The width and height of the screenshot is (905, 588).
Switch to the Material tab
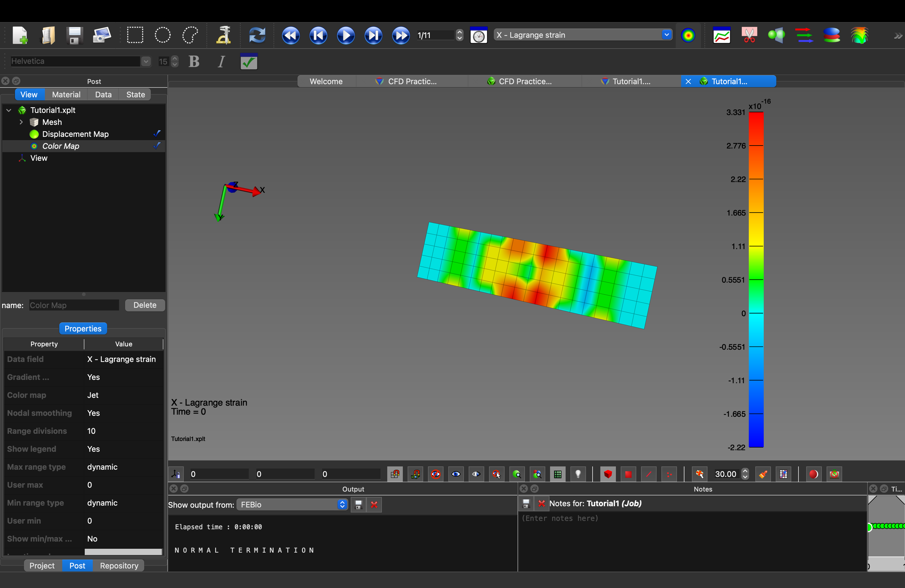point(66,94)
